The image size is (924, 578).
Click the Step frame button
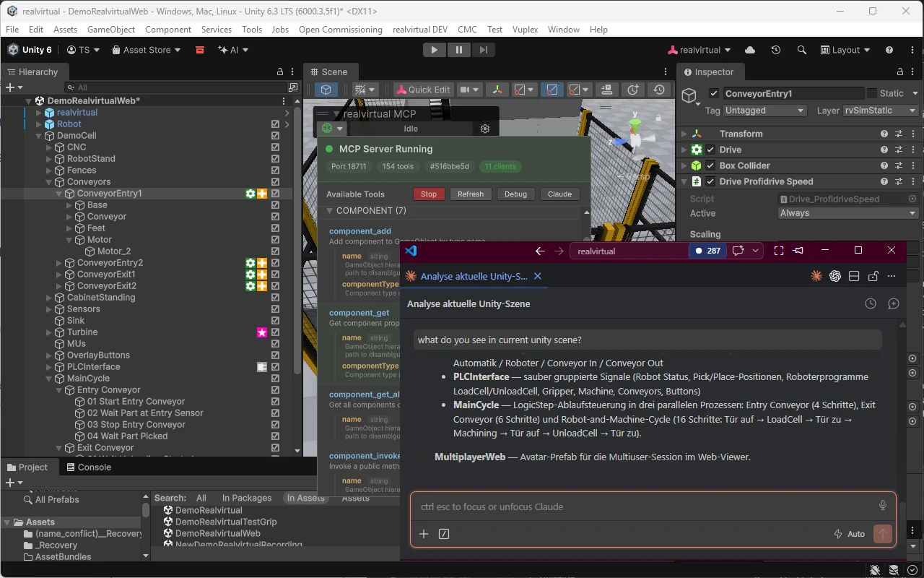tap(484, 50)
